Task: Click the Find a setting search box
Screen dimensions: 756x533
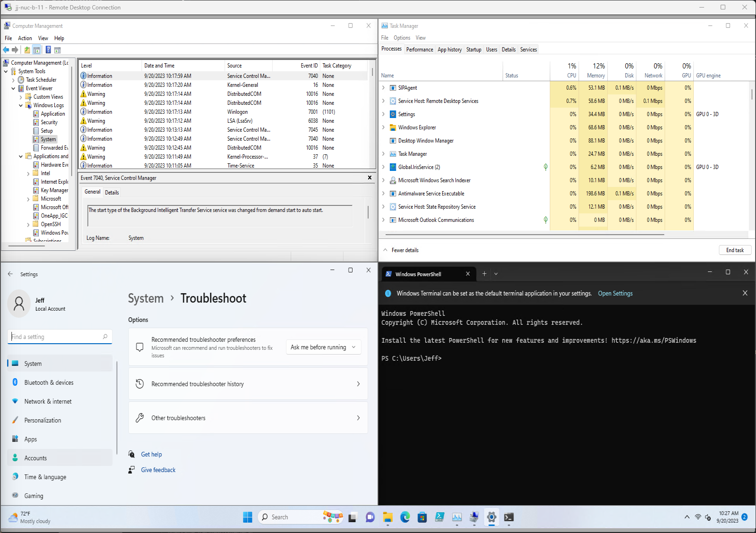Action: pos(60,337)
